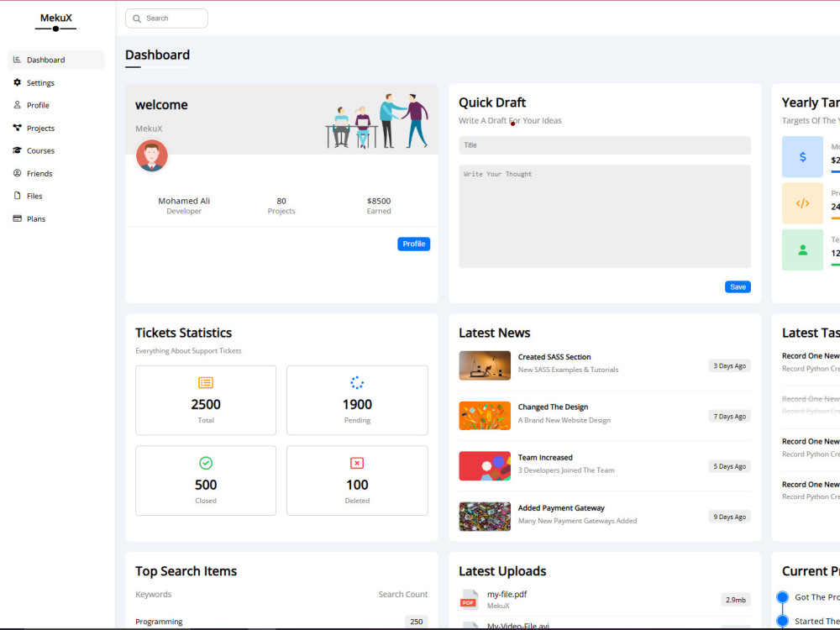
Task: Open the Changed The Design news thumbnail
Action: [x=485, y=416]
